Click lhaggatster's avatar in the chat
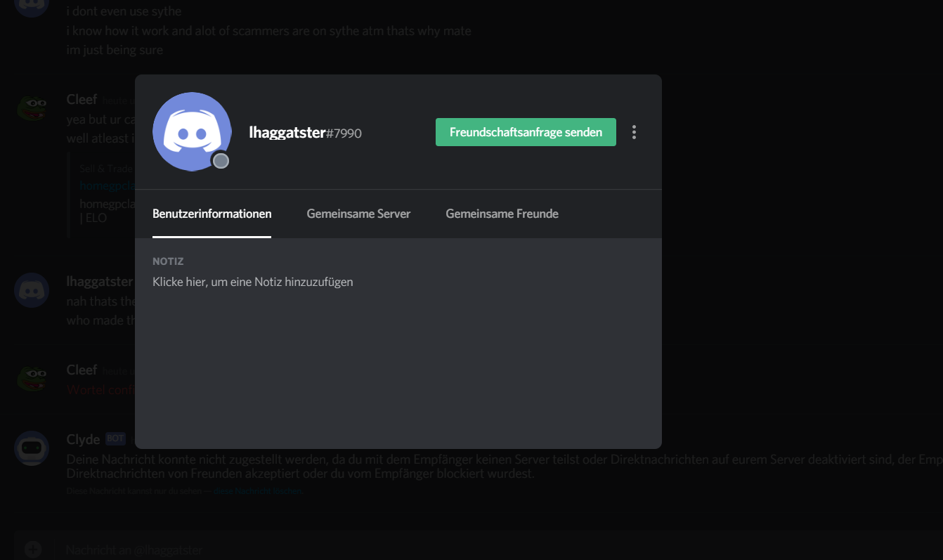The image size is (943, 560). pos(32,290)
